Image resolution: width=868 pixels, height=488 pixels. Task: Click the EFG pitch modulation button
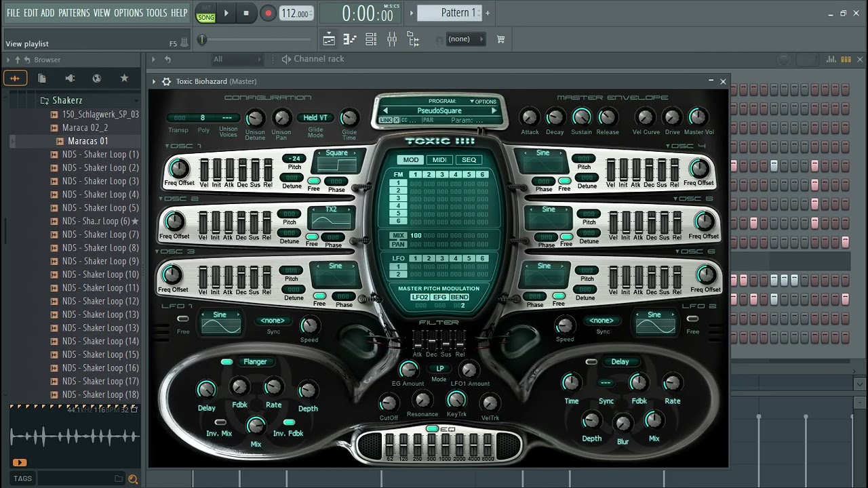click(440, 298)
